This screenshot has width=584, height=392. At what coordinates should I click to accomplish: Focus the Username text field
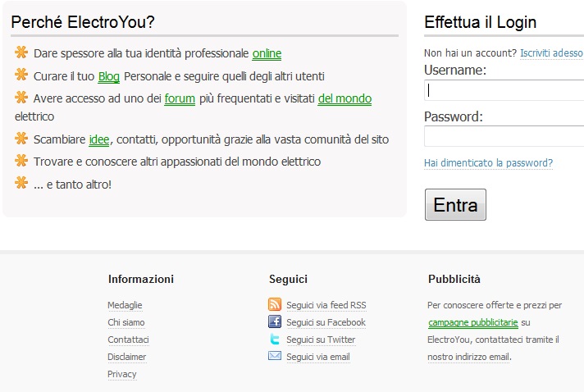504,90
